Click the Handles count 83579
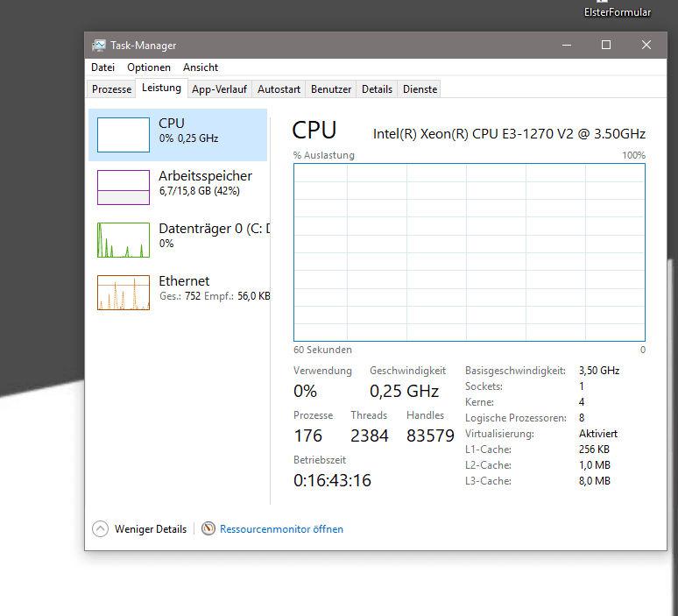 [430, 435]
